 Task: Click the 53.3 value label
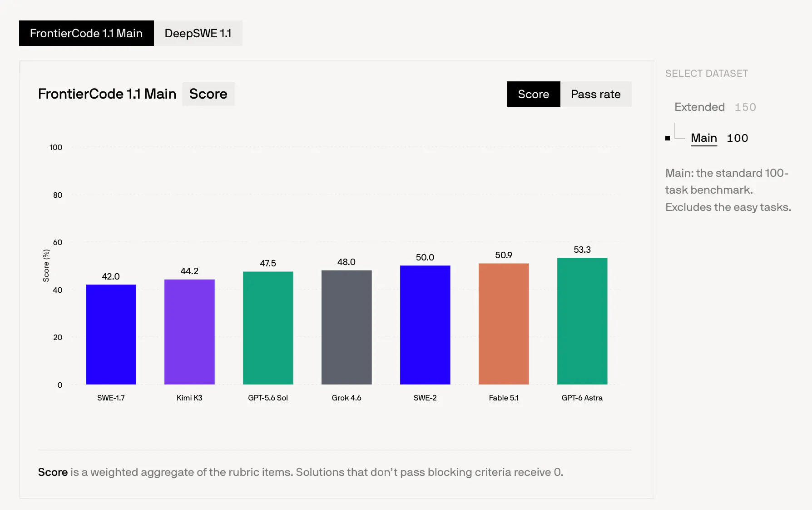[582, 250]
